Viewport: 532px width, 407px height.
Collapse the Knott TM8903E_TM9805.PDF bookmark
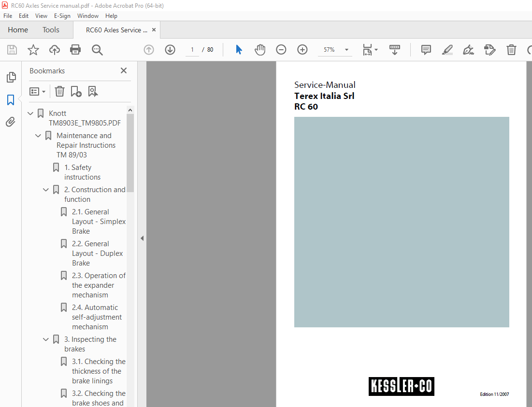[x=30, y=113]
